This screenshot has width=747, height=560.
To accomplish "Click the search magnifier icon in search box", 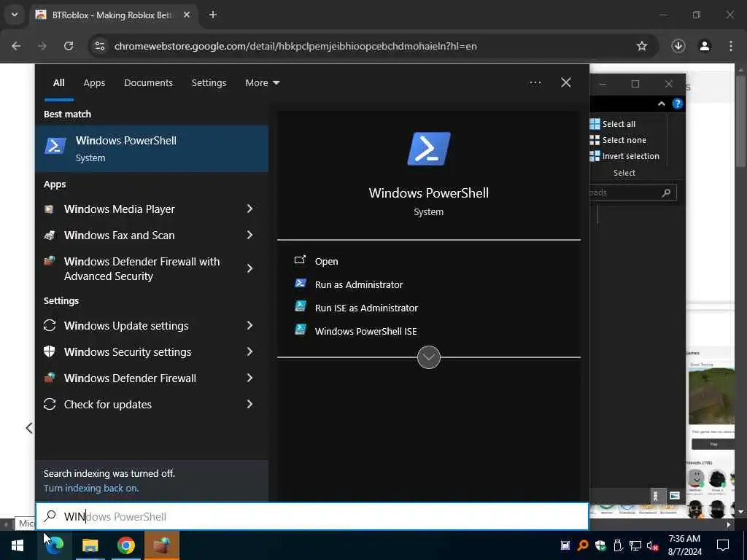I will tap(50, 516).
